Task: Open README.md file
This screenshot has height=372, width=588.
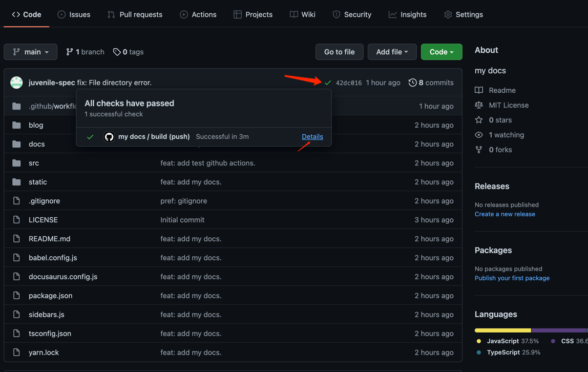Action: (x=50, y=239)
